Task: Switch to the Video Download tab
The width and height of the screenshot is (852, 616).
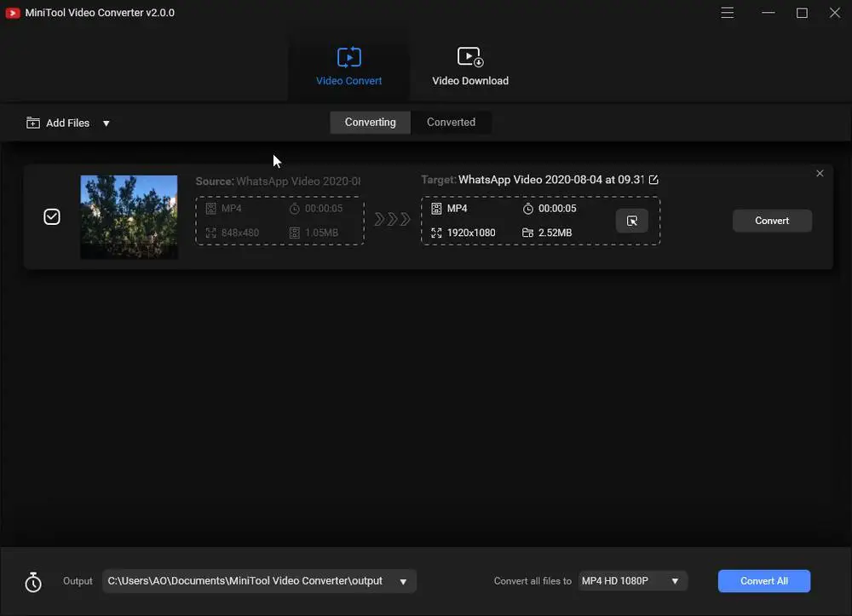Action: click(x=470, y=66)
